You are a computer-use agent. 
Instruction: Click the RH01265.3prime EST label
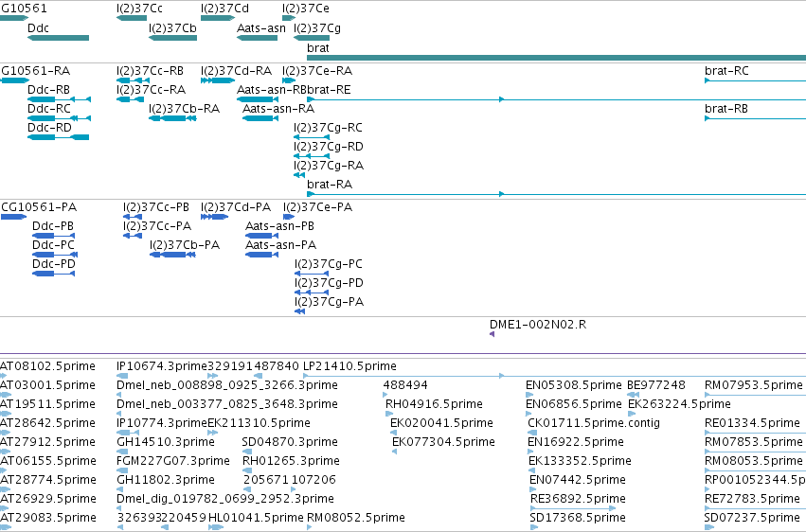tap(291, 461)
